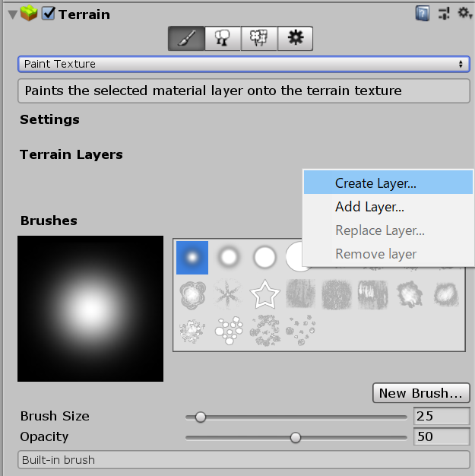Open the component context gear menu
Viewport: 475px width, 476px height.
[x=464, y=14]
